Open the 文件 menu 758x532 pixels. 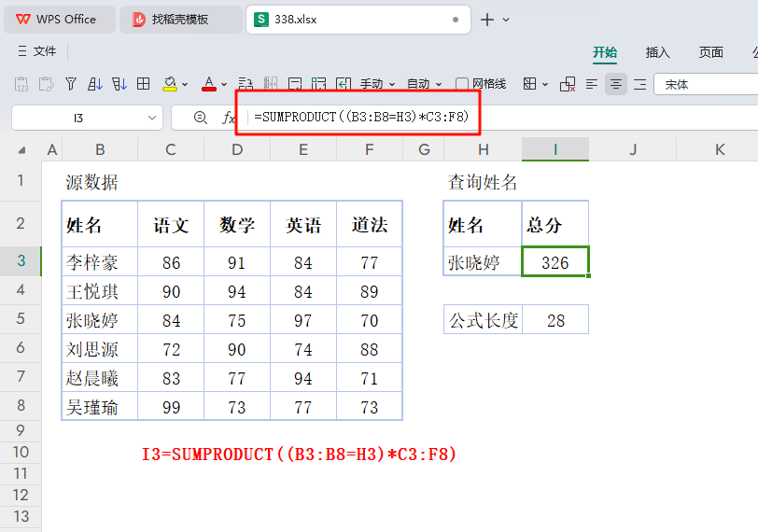click(x=37, y=50)
